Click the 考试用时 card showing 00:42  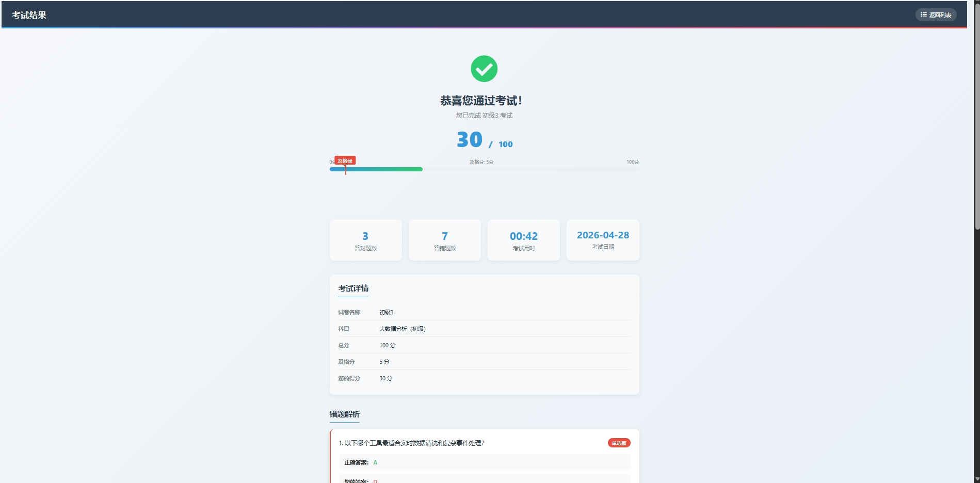pyautogui.click(x=523, y=240)
